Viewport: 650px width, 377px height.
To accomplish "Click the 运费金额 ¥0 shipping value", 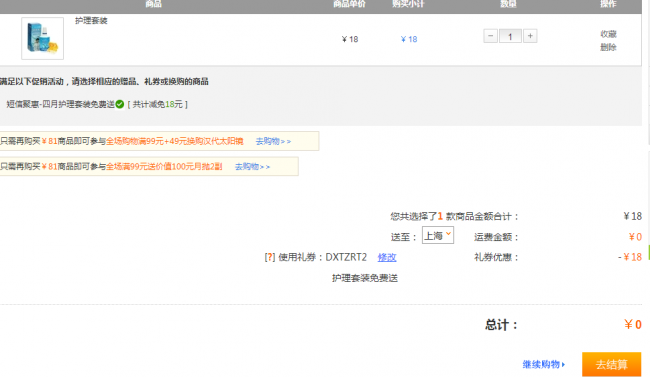I will click(635, 237).
